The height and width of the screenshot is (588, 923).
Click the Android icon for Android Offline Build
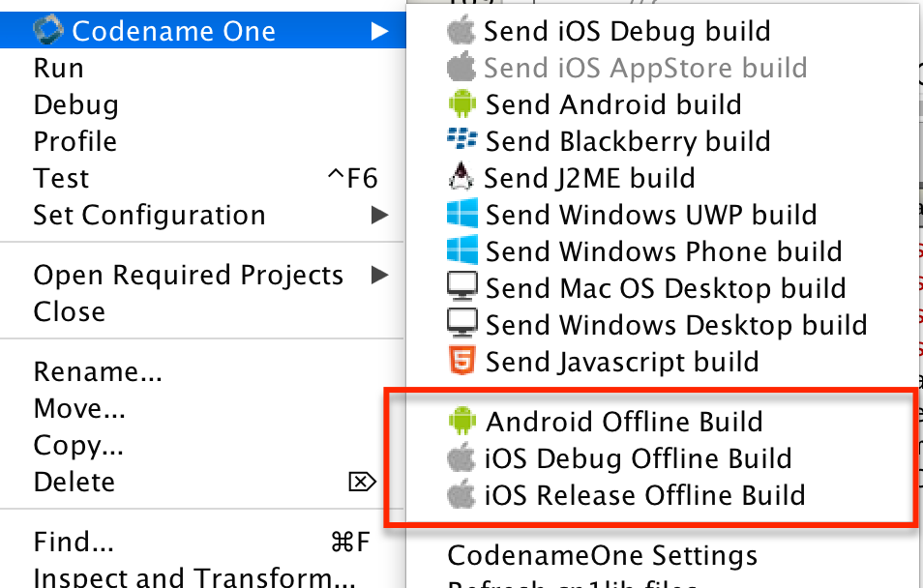coord(461,422)
